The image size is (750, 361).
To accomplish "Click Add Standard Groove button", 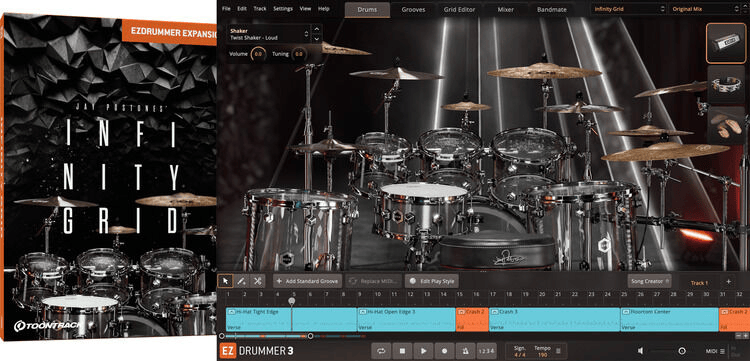I will tap(308, 281).
